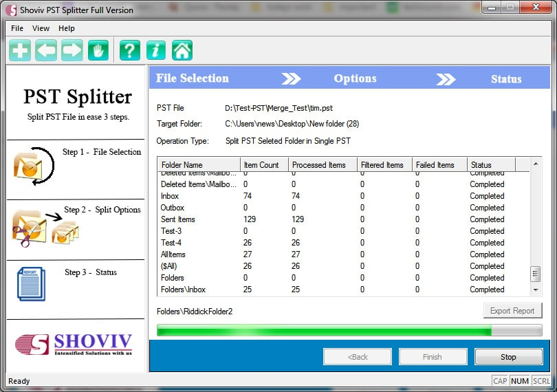Image resolution: width=557 pixels, height=392 pixels.
Task: Click the Finish button
Action: [433, 357]
